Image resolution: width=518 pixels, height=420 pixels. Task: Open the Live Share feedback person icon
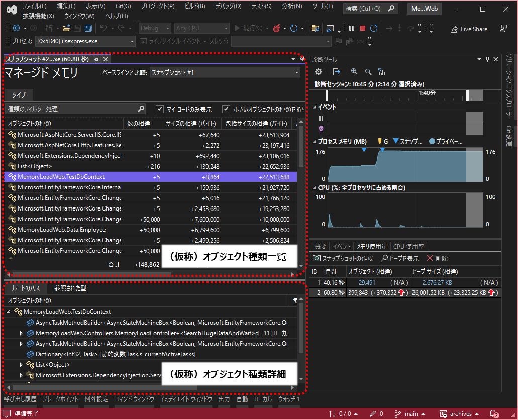pyautogui.click(x=503, y=29)
